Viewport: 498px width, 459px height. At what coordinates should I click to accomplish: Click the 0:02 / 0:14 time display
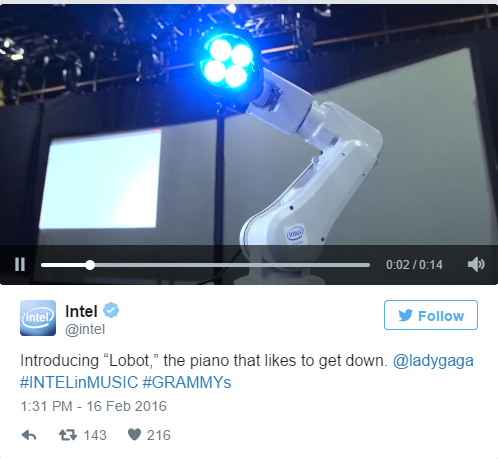[414, 265]
